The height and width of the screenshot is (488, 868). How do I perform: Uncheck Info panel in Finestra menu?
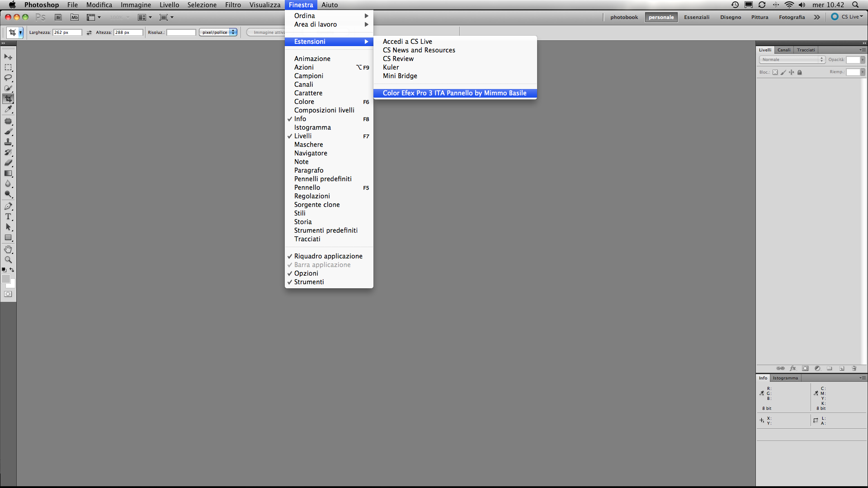[329, 119]
